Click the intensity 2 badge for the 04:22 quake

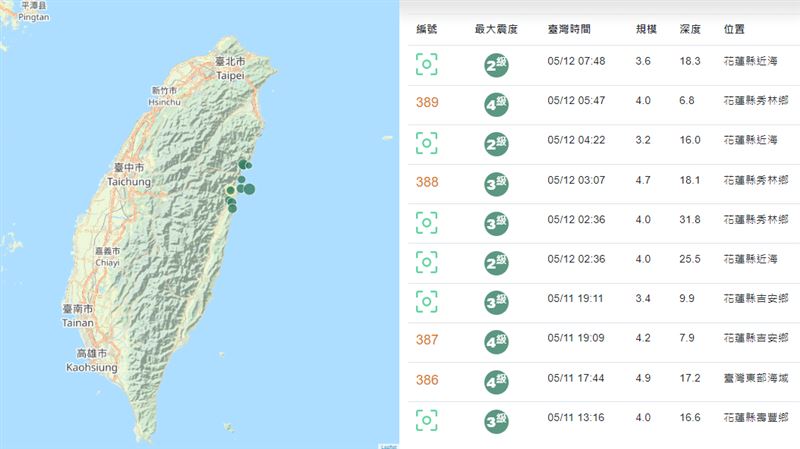coord(496,144)
